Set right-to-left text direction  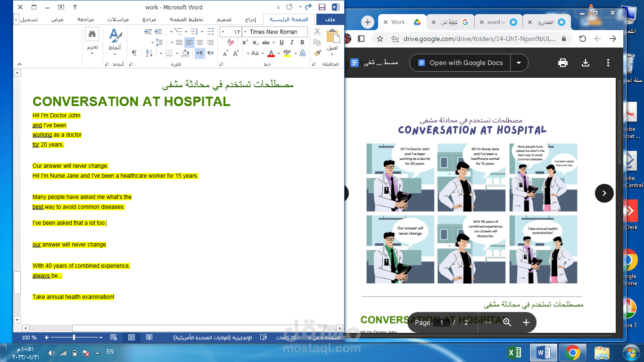tap(210, 53)
